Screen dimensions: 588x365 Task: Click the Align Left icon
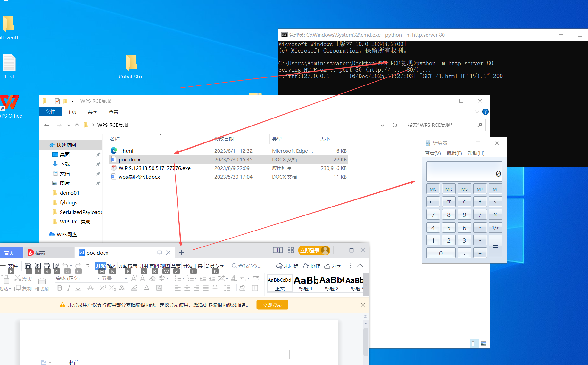coord(178,288)
